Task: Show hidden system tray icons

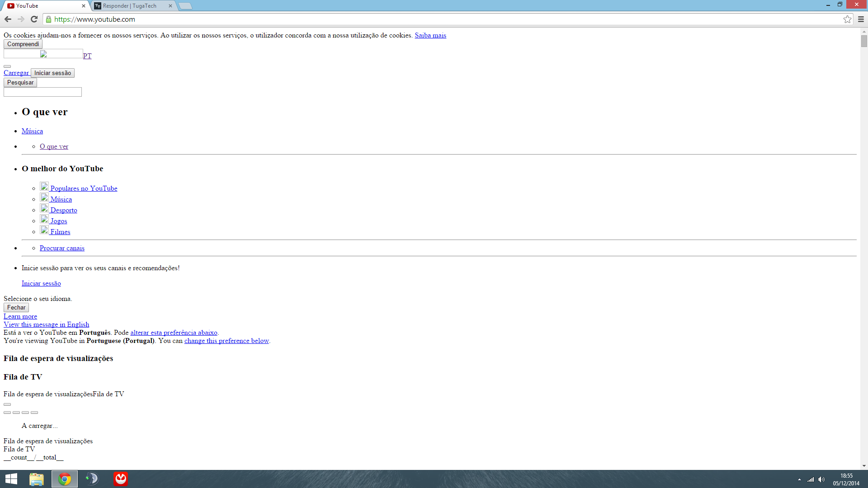Action: (799, 479)
